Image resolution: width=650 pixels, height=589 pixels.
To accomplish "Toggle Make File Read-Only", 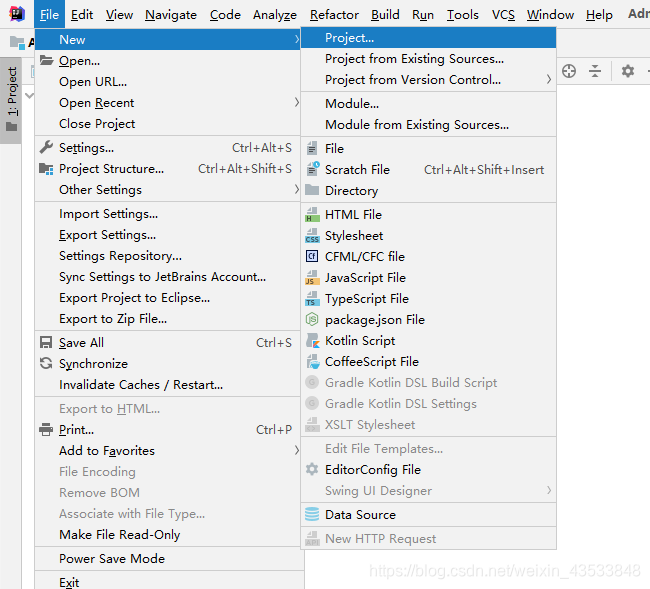I will point(167,535).
